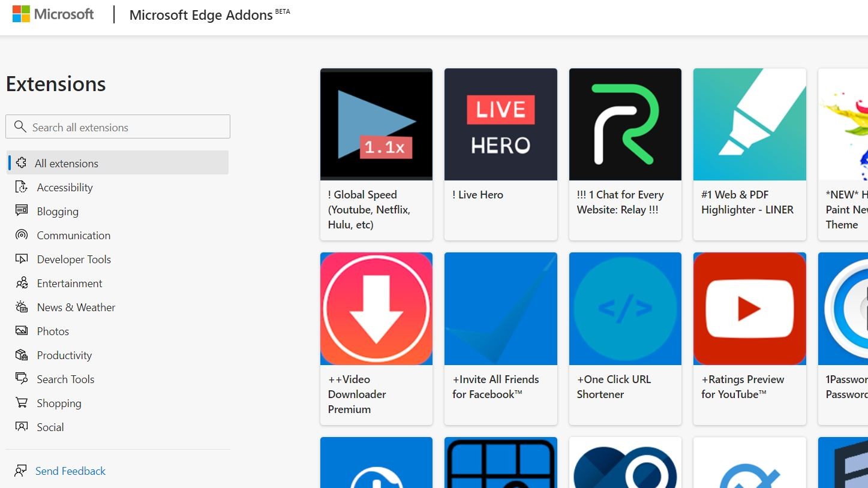This screenshot has width=868, height=488.
Task: Open the ++Video Downloader Premium arrow icon
Action: click(376, 309)
